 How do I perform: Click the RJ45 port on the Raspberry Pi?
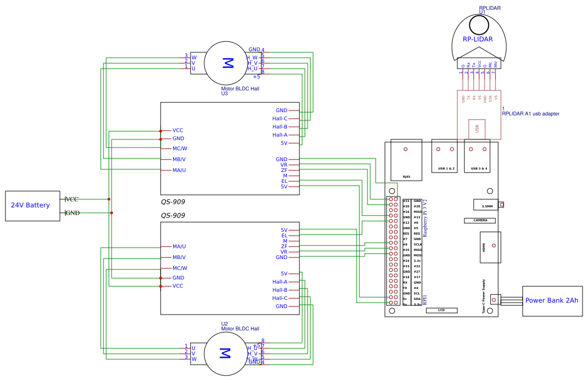pos(407,160)
